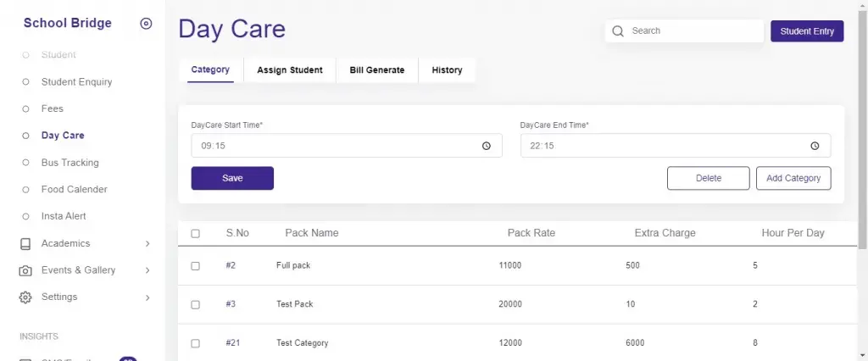Click circle bullet beside Fees
The image size is (868, 361).
pyautogui.click(x=25, y=109)
